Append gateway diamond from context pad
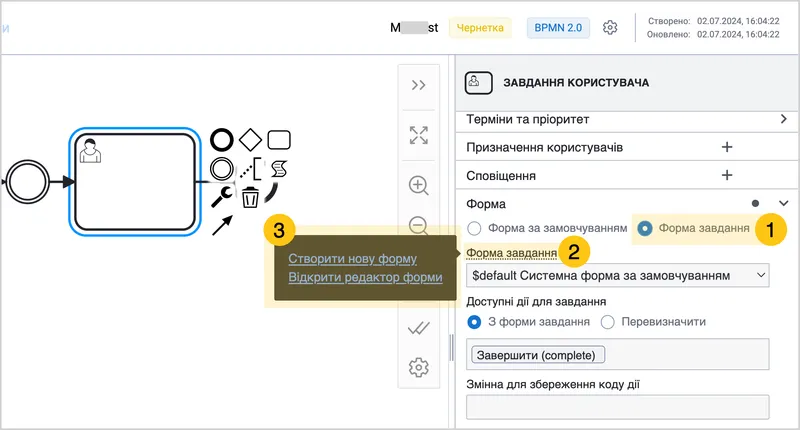Image resolution: width=800 pixels, height=430 pixels. click(250, 140)
